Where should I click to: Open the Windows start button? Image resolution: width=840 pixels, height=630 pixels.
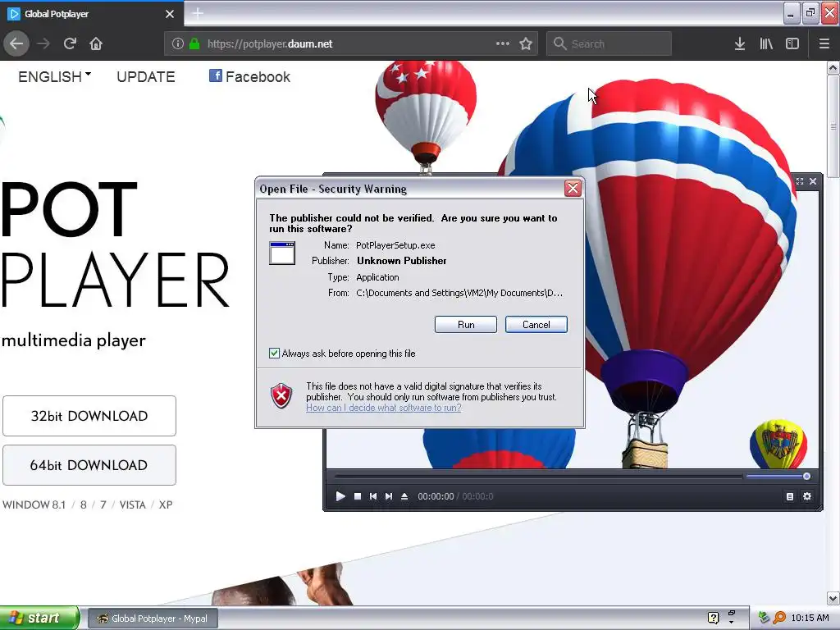click(x=39, y=618)
